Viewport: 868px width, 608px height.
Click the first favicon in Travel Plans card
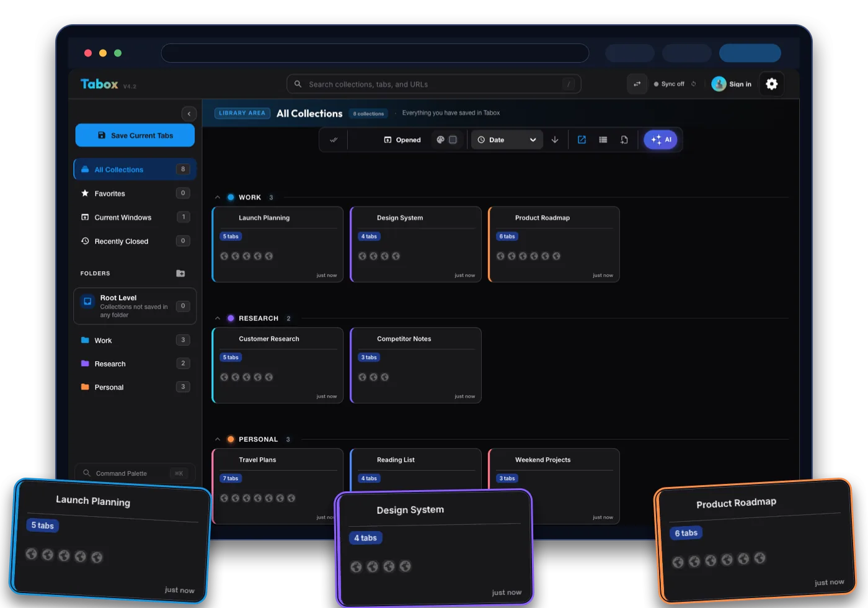[224, 498]
